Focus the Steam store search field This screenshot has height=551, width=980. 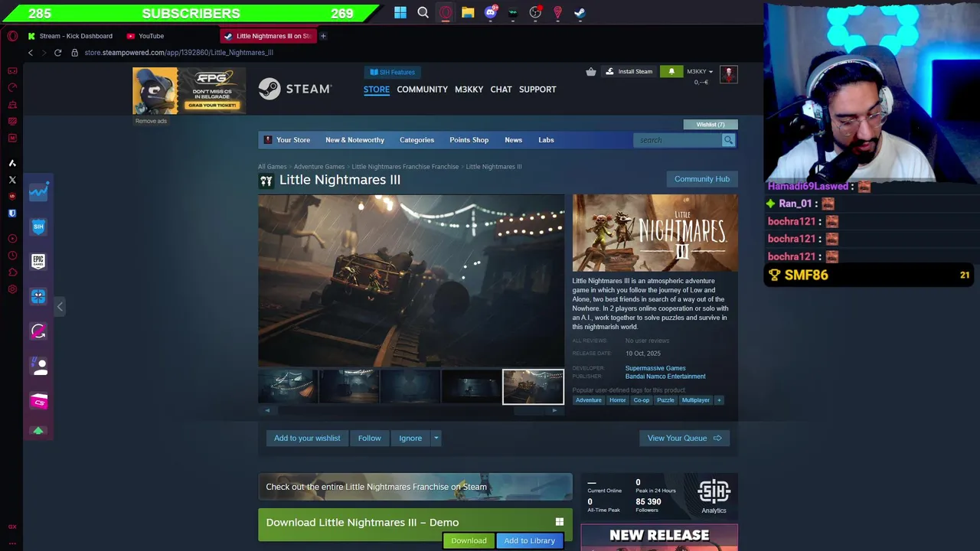pos(678,140)
